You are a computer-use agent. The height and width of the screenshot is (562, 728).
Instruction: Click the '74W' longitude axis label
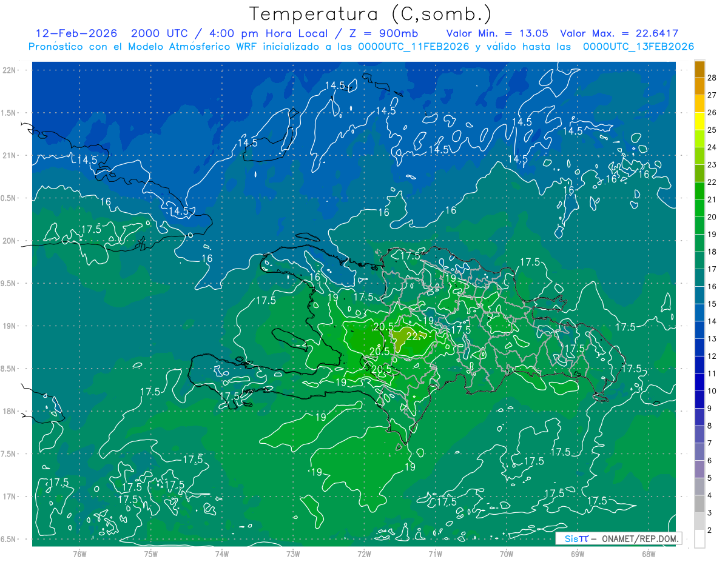pyautogui.click(x=222, y=554)
